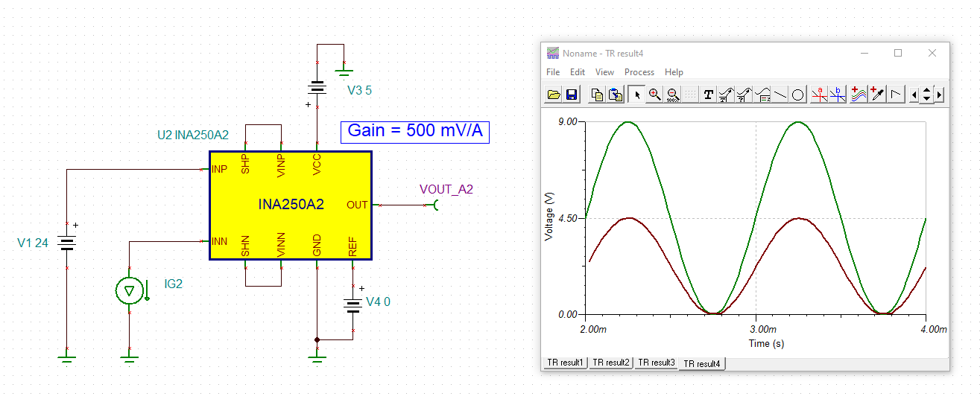Click the U2 INA250A2 reference label
980x402 pixels.
pyautogui.click(x=192, y=135)
